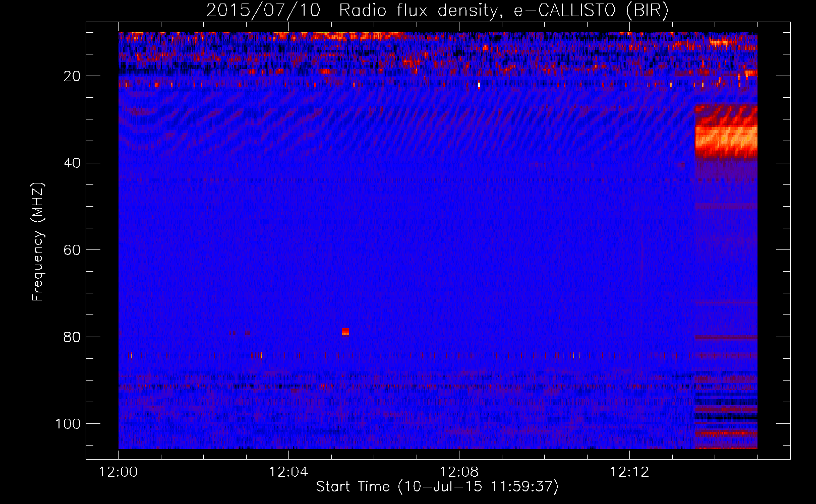Click the 12:08 time tick label
The width and height of the screenshot is (816, 504).
459,472
